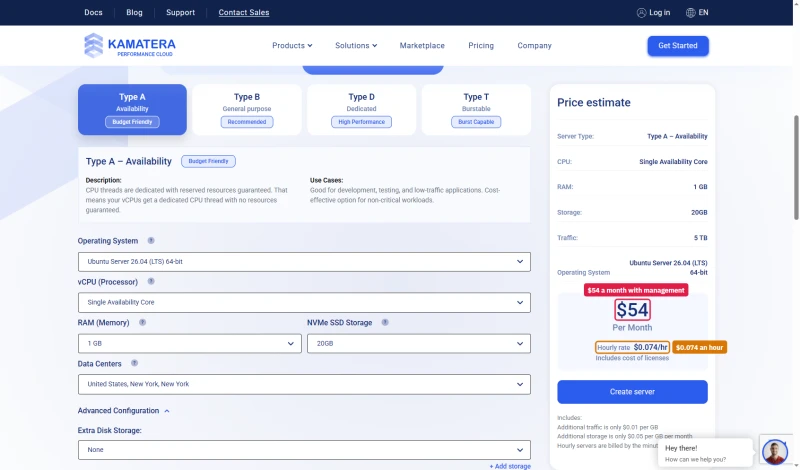Open the NVMe SSD Storage 20GB dropdown
800x470 pixels.
[x=419, y=343]
